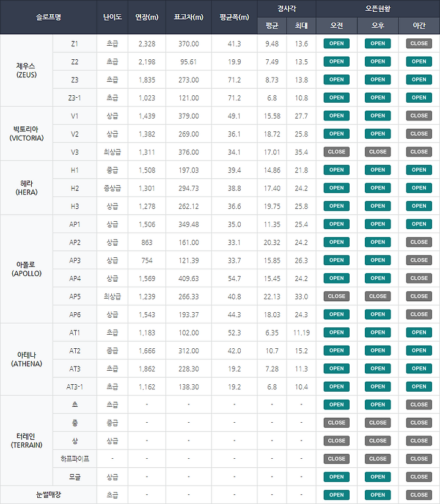Click the 중상급 difficulty in H2 row
Image resolution: width=440 pixels, height=504 pixels.
tap(112, 188)
